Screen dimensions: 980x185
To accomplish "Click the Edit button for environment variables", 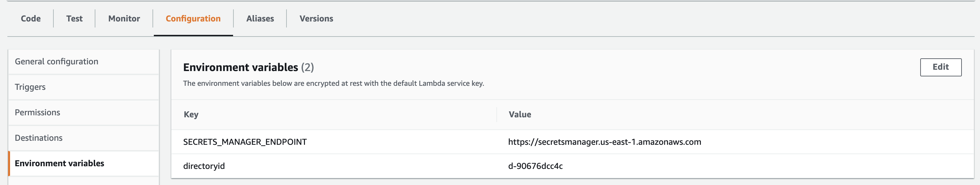I will click(940, 67).
